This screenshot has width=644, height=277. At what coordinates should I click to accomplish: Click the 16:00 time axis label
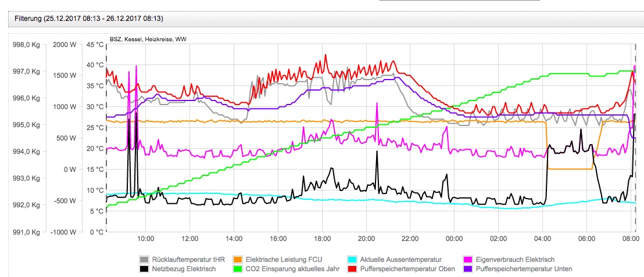(278, 239)
